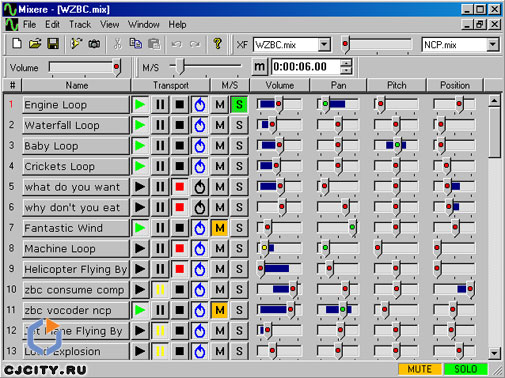Create a new mix document
The width and height of the screenshot is (505, 378).
pyautogui.click(x=17, y=44)
